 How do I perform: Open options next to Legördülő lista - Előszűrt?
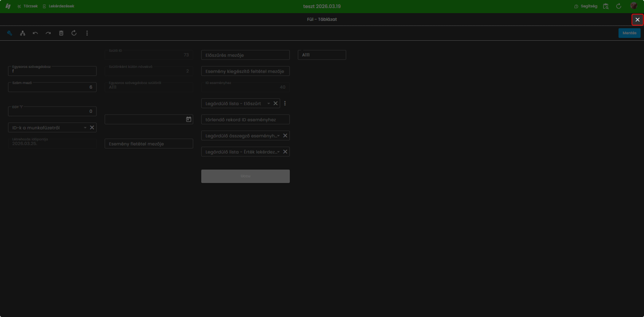coord(285,103)
